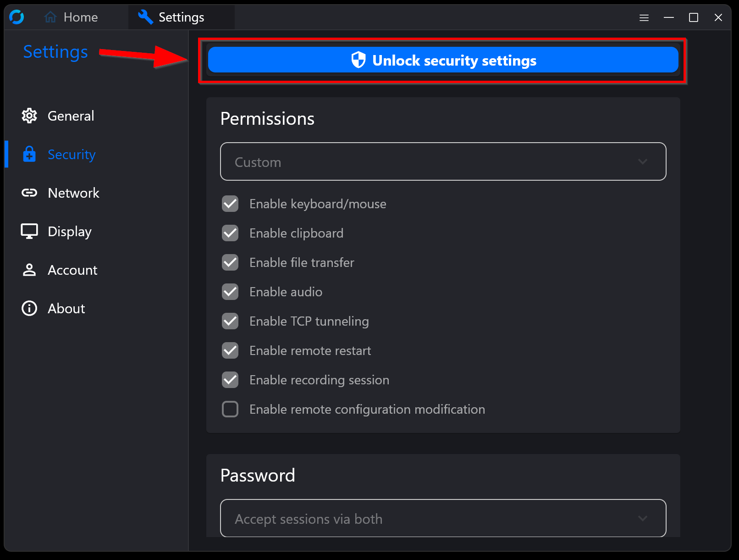The width and height of the screenshot is (739, 560).
Task: Expand the Accept sessions via both dropdown
Action: pyautogui.click(x=443, y=518)
